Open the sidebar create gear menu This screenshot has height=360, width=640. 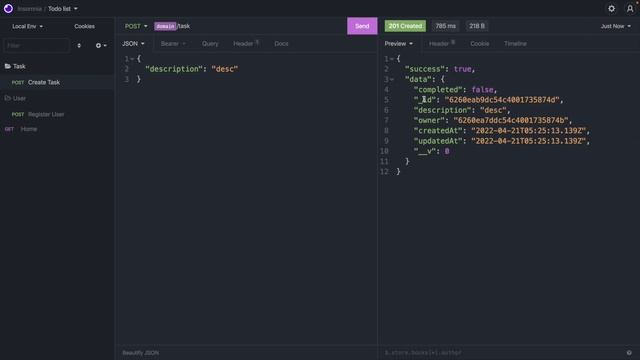[x=101, y=45]
